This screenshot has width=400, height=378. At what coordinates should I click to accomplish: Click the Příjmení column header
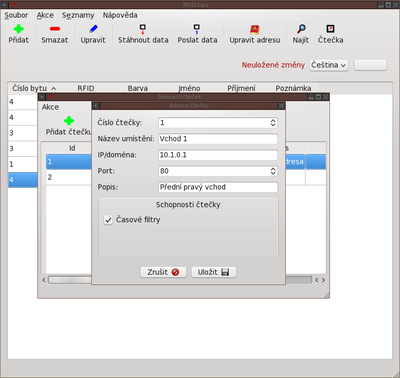[x=241, y=88]
